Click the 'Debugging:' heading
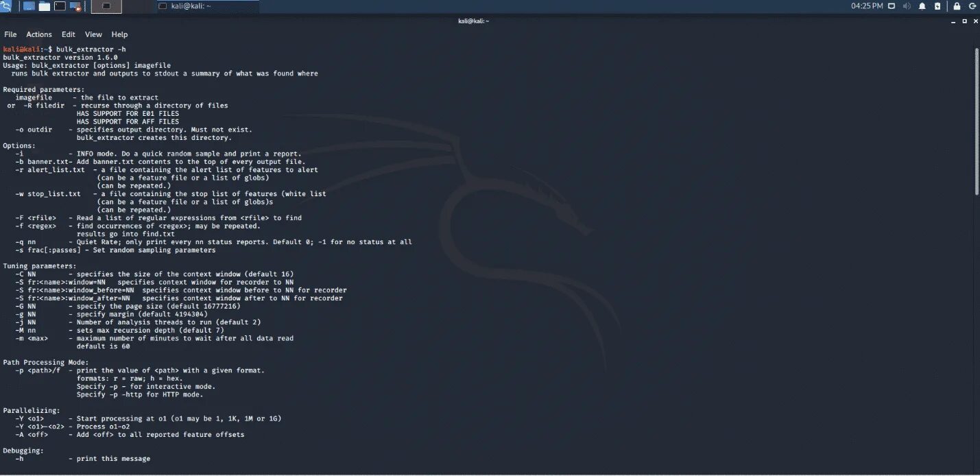Image resolution: width=980 pixels, height=476 pixels. [23, 451]
